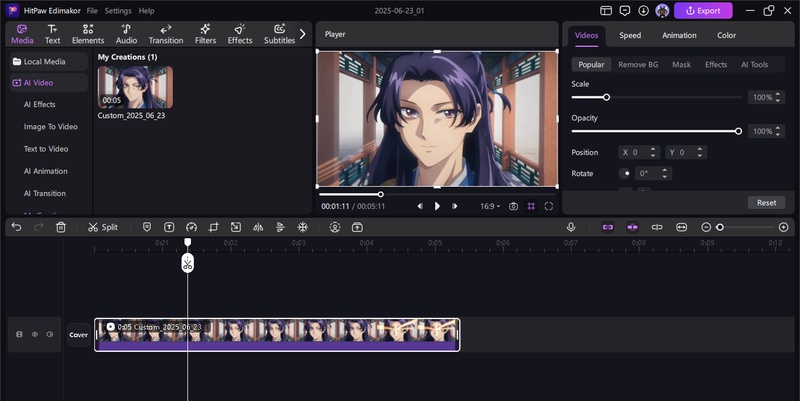Undo the last edit
The image size is (800, 401).
(16, 227)
